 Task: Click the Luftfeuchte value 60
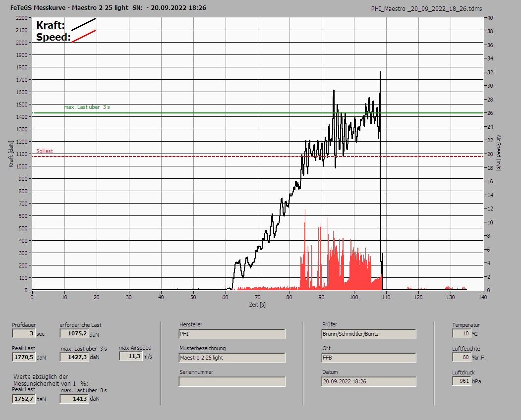pos(462,357)
